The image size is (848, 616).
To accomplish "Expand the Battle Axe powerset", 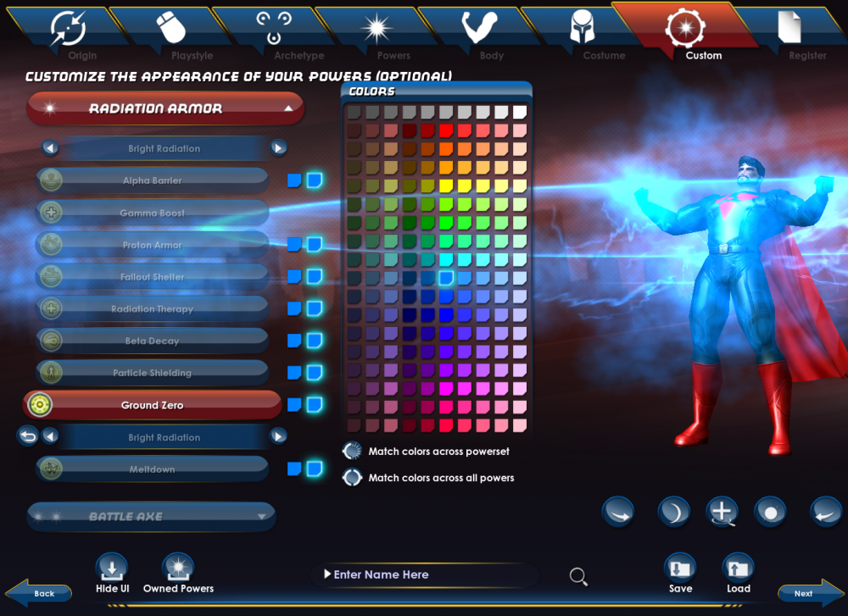I will click(261, 516).
